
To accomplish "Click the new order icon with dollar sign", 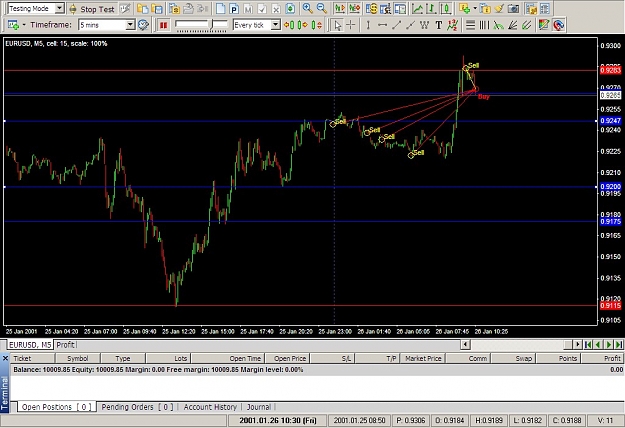I will [x=372, y=8].
